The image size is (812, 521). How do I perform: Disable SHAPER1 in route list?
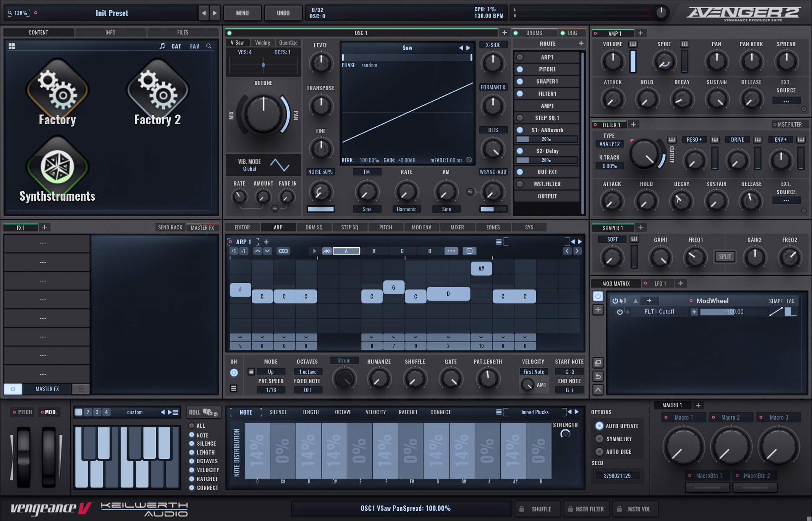pyautogui.click(x=520, y=81)
